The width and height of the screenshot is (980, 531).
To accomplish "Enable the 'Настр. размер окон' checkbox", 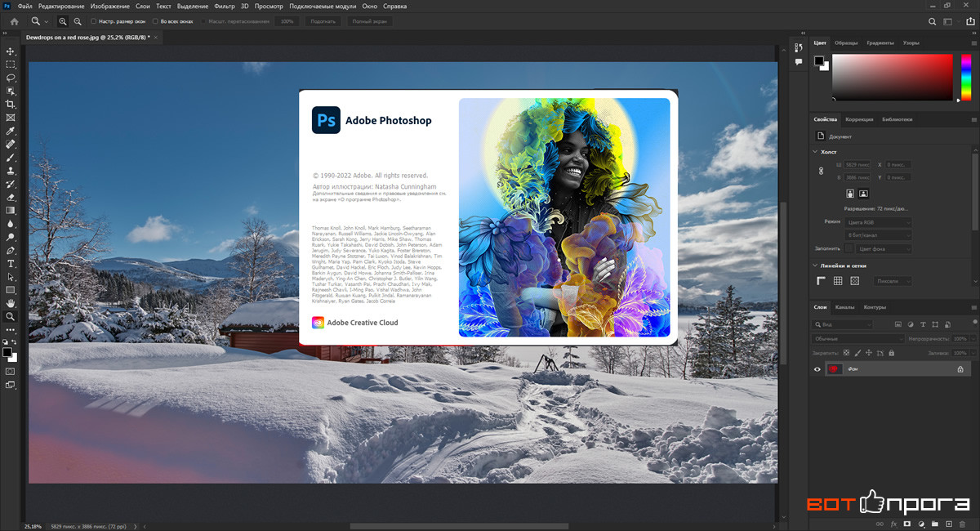I will (x=93, y=21).
